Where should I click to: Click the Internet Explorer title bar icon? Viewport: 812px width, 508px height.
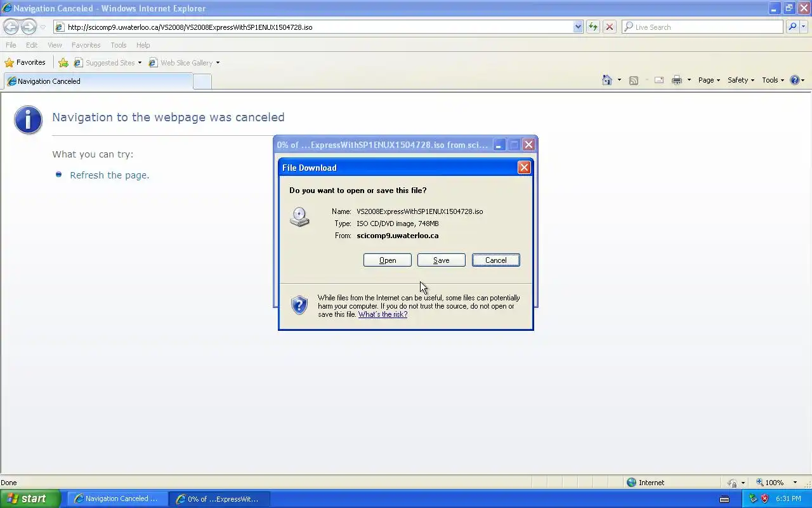7,8
